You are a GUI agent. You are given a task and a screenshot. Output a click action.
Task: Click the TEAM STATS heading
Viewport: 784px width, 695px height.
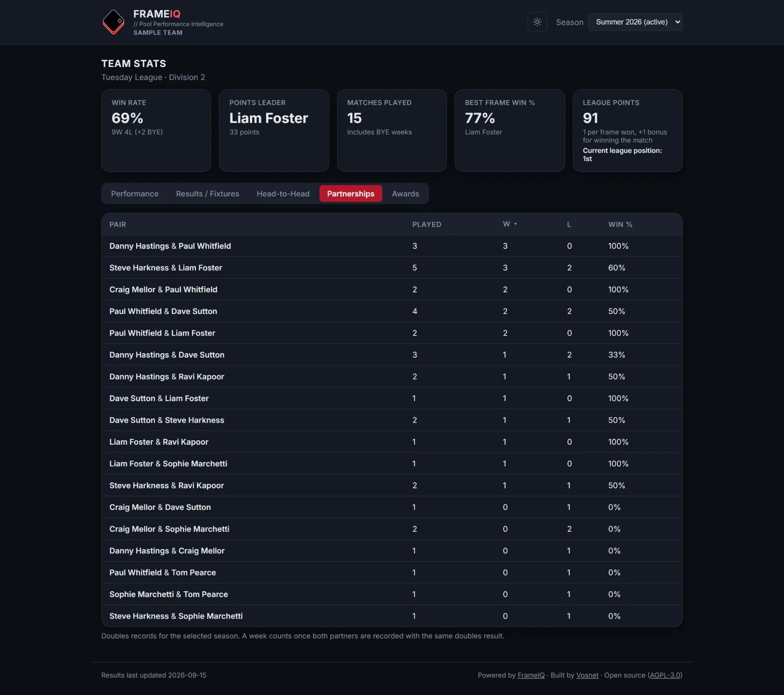pyautogui.click(x=134, y=64)
